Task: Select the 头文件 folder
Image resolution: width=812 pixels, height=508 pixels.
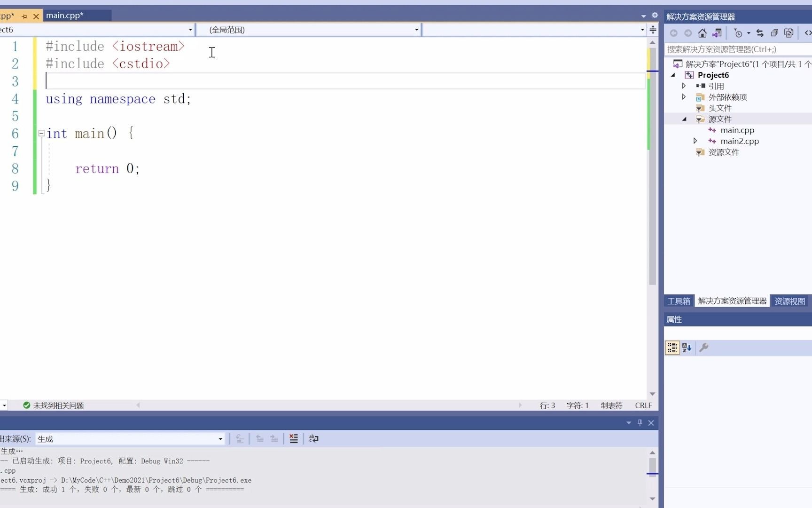Action: pos(720,108)
